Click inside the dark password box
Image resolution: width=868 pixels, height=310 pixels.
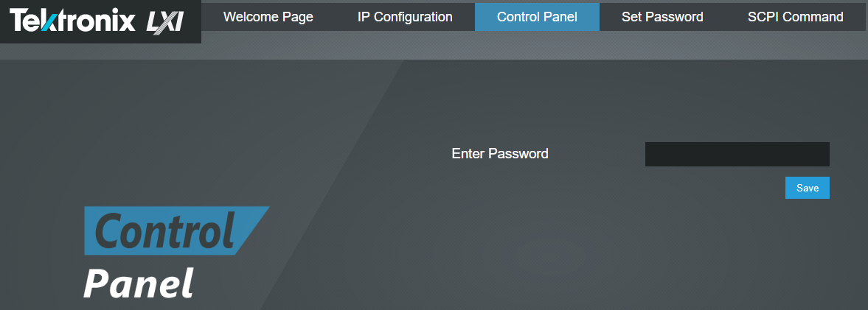737,155
